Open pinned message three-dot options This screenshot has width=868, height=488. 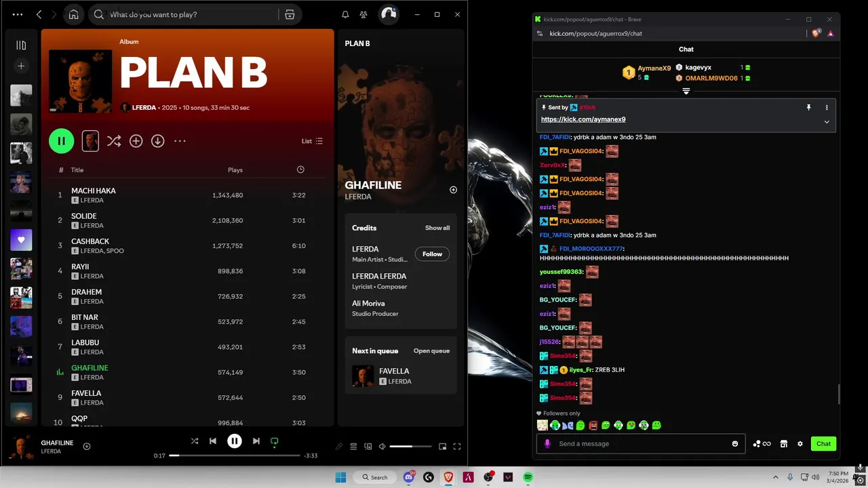(827, 107)
